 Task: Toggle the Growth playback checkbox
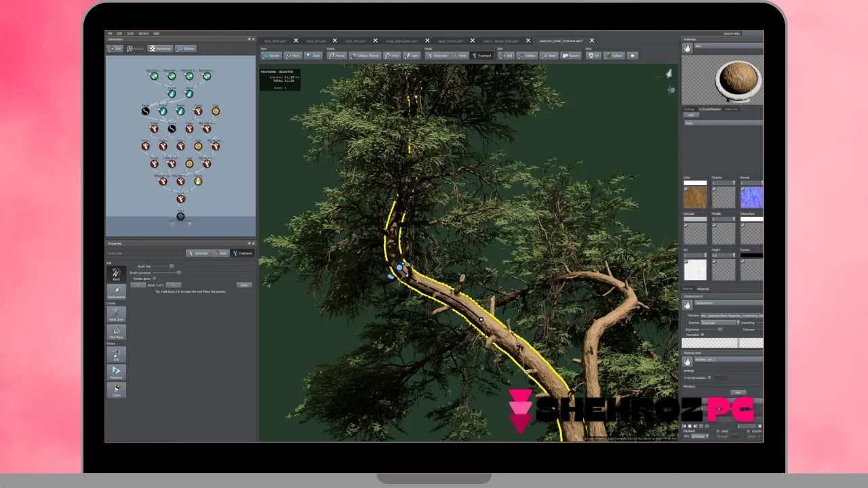(748, 431)
